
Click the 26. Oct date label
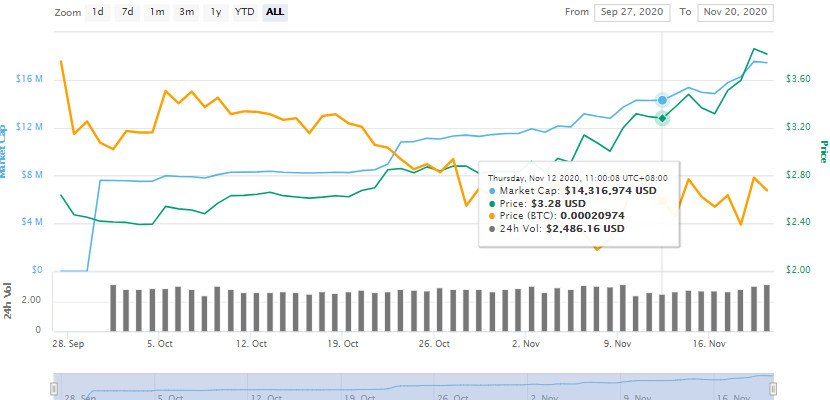point(435,344)
